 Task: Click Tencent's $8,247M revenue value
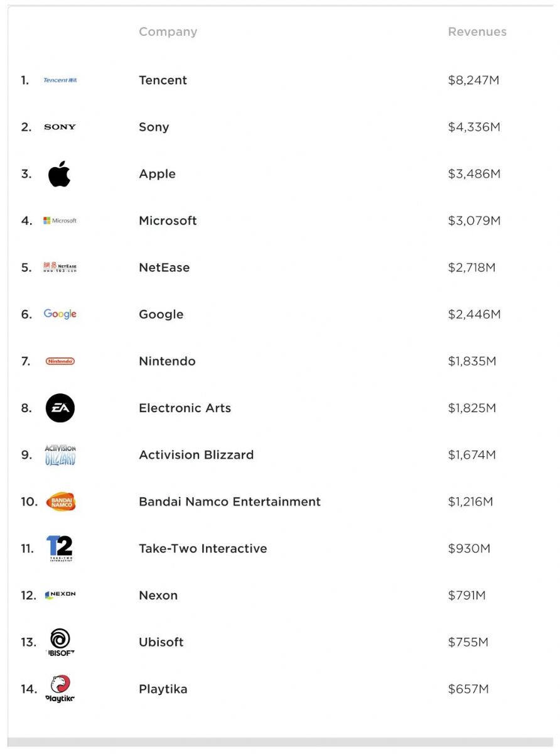[474, 80]
